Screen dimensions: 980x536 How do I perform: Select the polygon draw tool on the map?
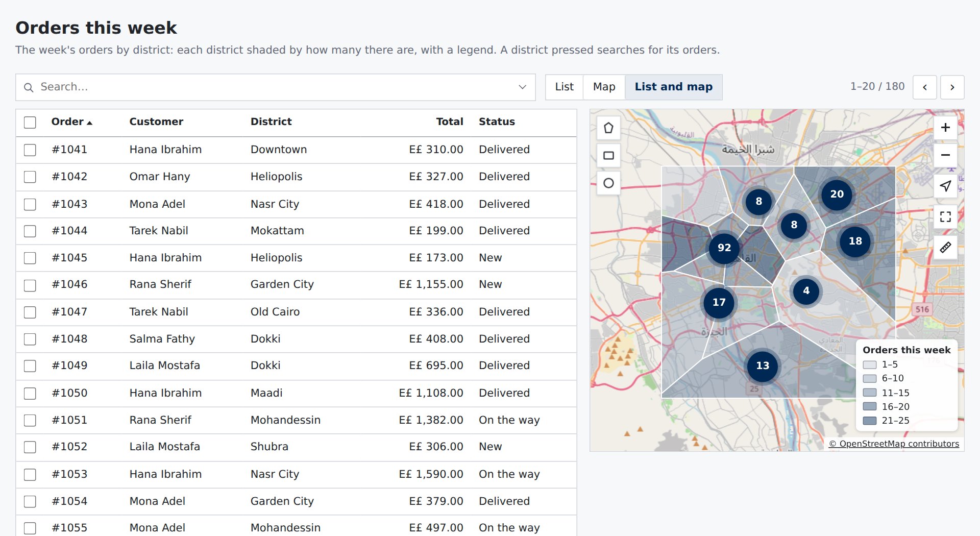[x=608, y=128]
